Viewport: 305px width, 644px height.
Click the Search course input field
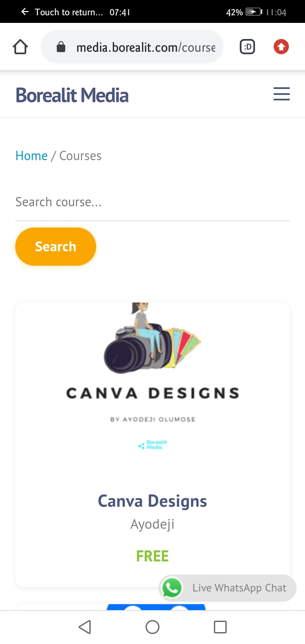click(152, 202)
